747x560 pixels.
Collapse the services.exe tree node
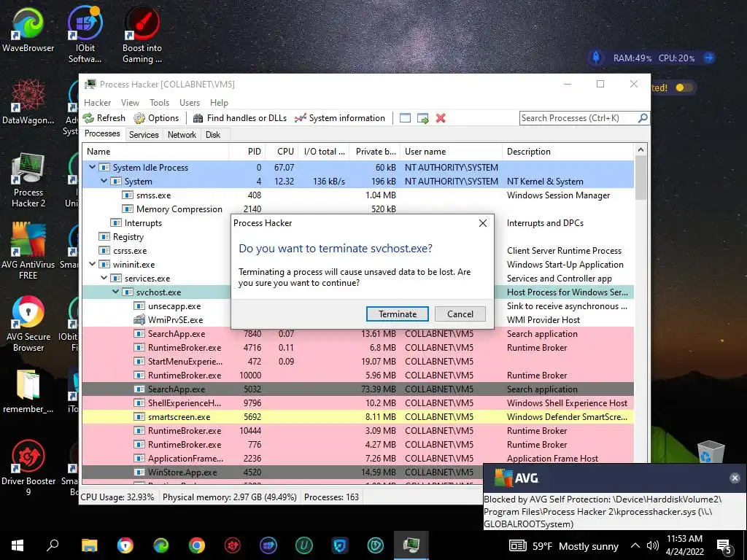[104, 278]
